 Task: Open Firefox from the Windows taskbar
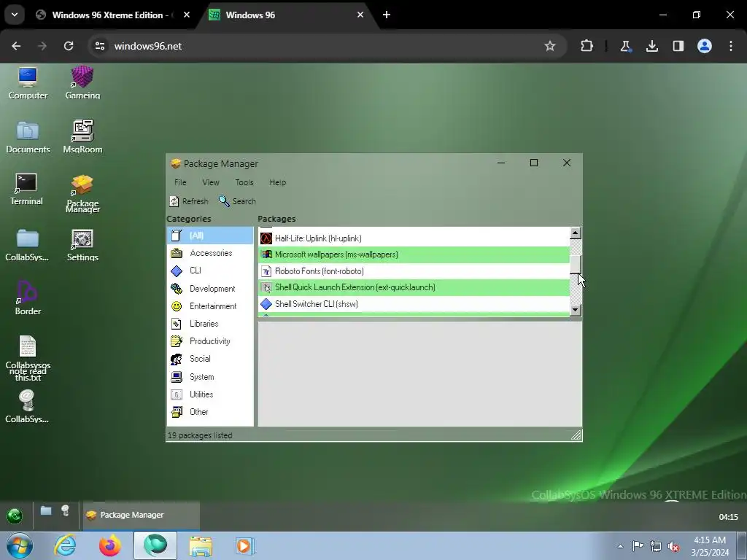tap(110, 545)
